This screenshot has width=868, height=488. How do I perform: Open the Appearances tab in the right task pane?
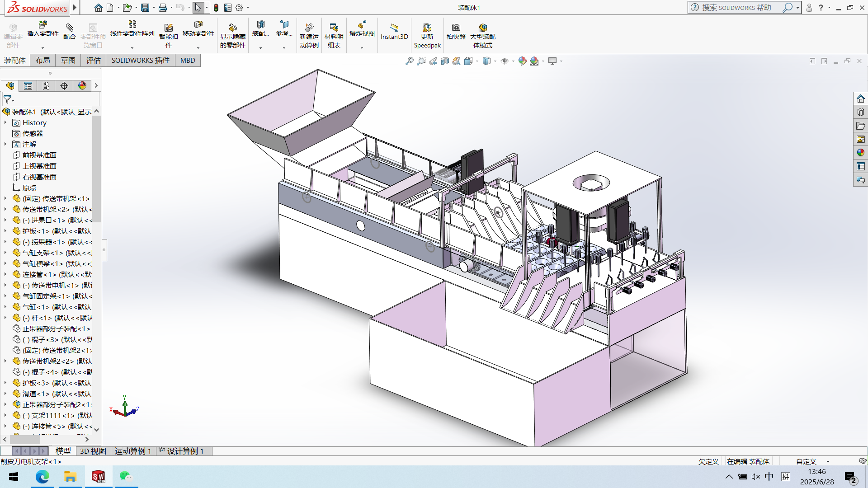[x=860, y=153]
